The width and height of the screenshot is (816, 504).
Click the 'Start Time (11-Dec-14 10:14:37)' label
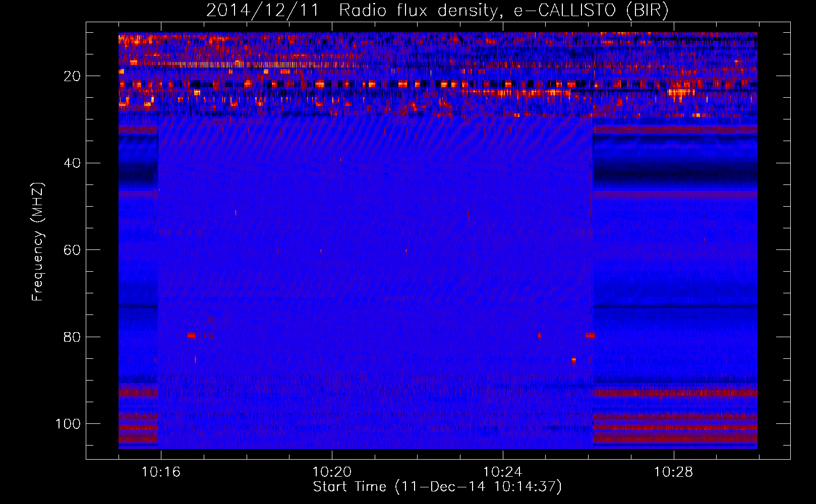tap(437, 487)
